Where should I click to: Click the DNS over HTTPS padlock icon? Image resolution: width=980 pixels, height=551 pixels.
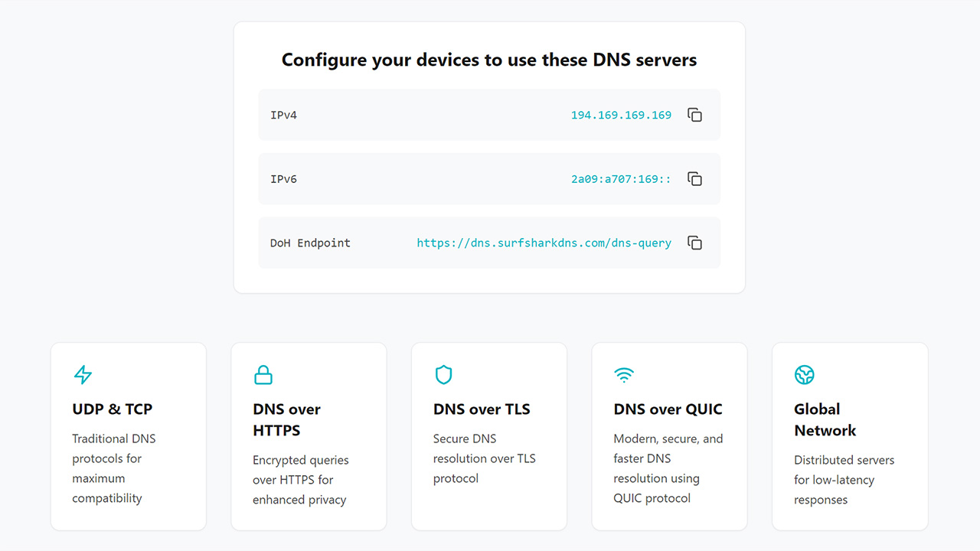pyautogui.click(x=263, y=375)
